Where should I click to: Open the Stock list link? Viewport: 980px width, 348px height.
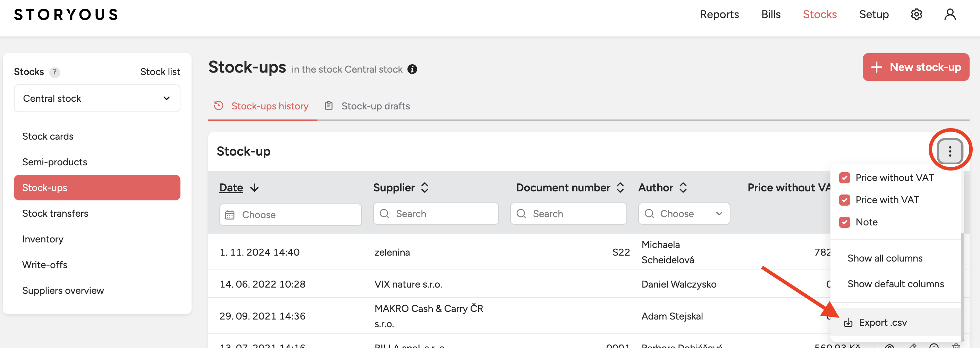(x=160, y=72)
